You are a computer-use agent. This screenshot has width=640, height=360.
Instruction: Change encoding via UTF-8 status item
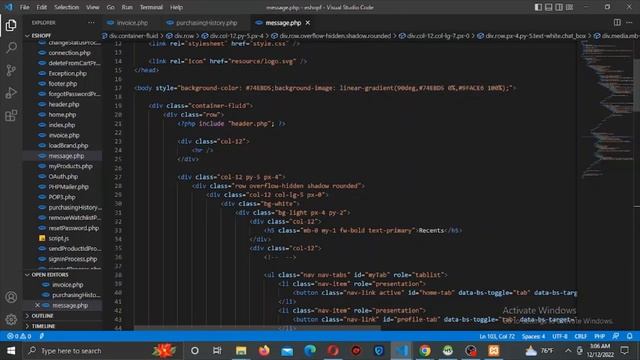pyautogui.click(x=560, y=336)
